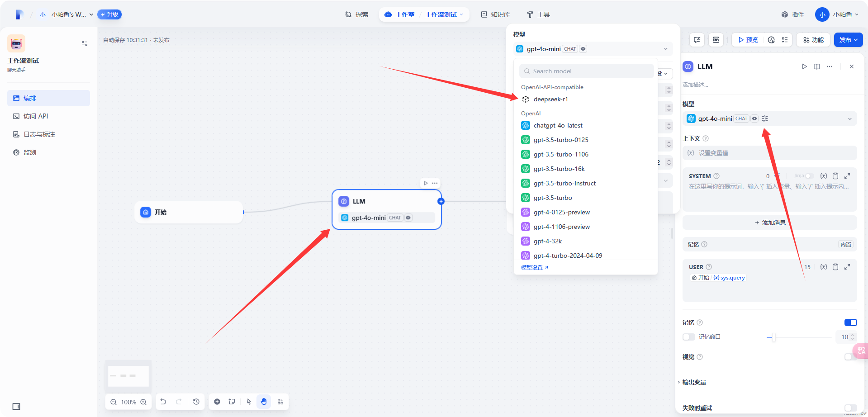Expand the SYSTEM prompt editor
Viewport: 868px width, 417px height.
847,176
